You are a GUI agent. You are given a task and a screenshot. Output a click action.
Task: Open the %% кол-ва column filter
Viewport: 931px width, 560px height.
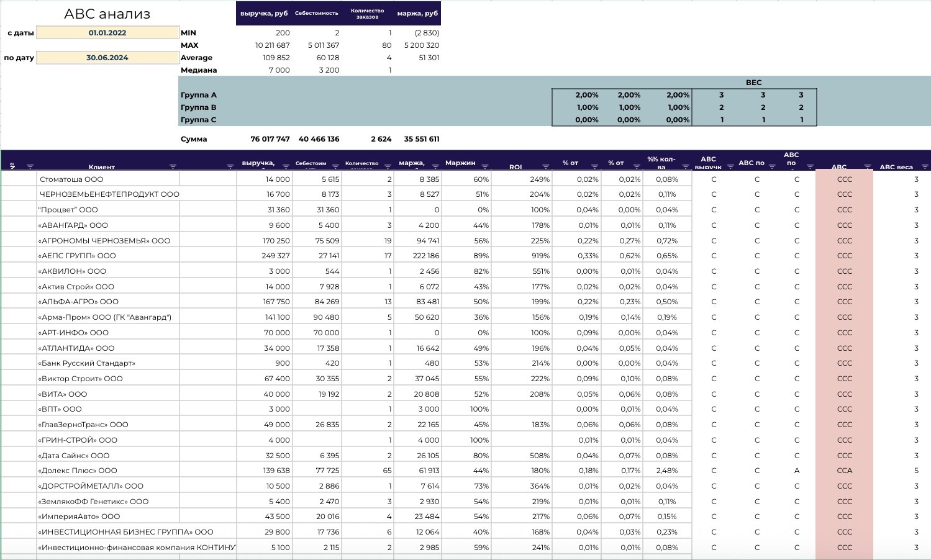click(686, 166)
